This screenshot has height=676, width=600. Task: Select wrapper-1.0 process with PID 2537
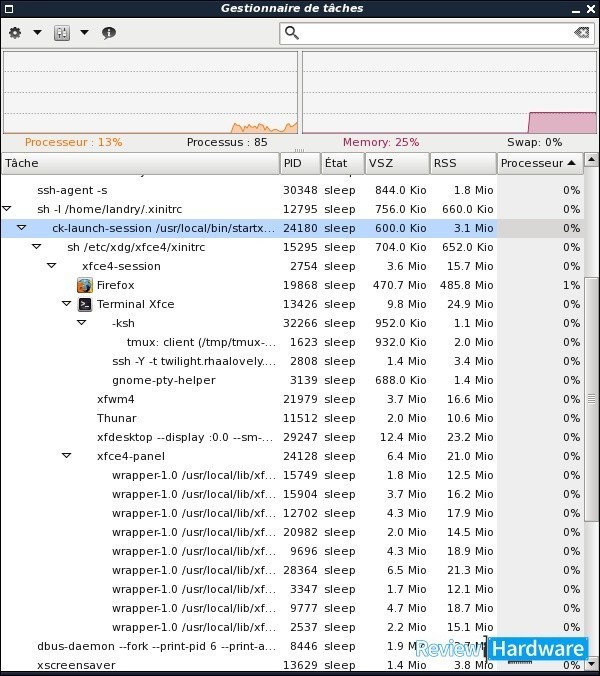292,627
